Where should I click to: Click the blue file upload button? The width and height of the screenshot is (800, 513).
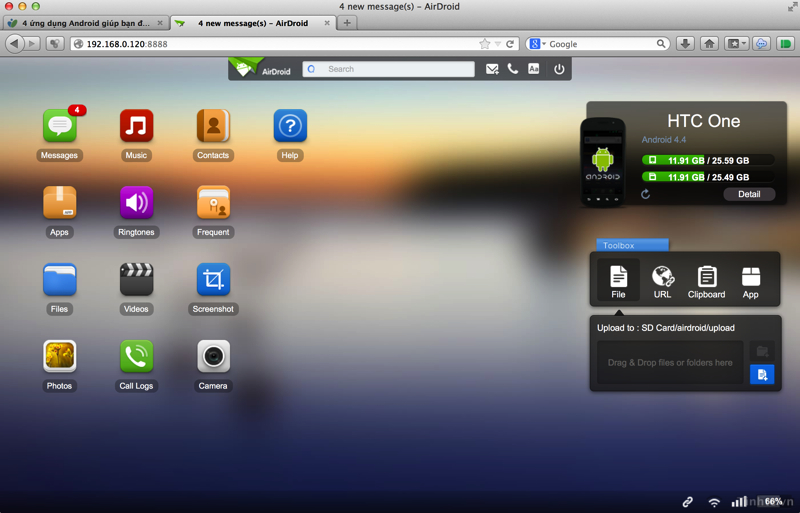coord(762,375)
